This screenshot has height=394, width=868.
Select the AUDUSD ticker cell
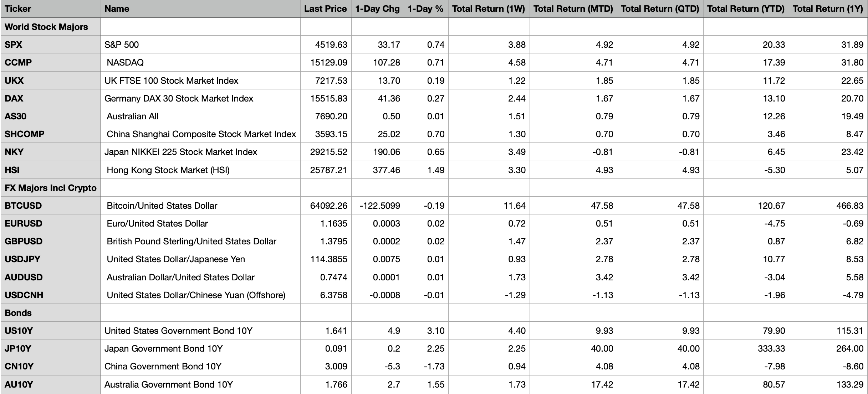(x=51, y=277)
